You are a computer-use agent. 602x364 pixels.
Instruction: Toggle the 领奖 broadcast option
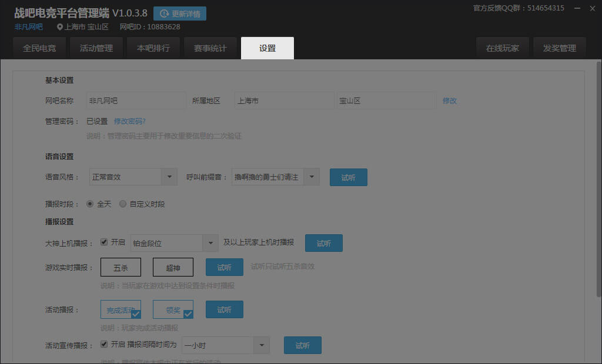[173, 309]
